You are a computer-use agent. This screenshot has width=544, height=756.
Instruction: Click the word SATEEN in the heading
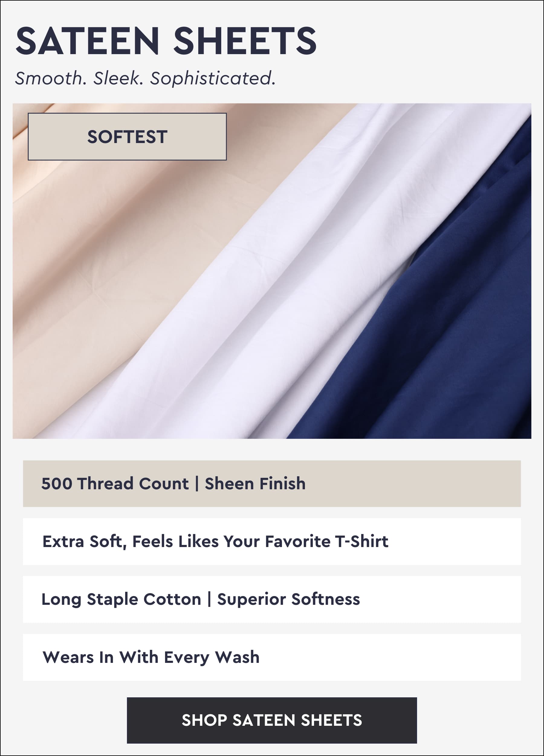pyautogui.click(x=88, y=41)
